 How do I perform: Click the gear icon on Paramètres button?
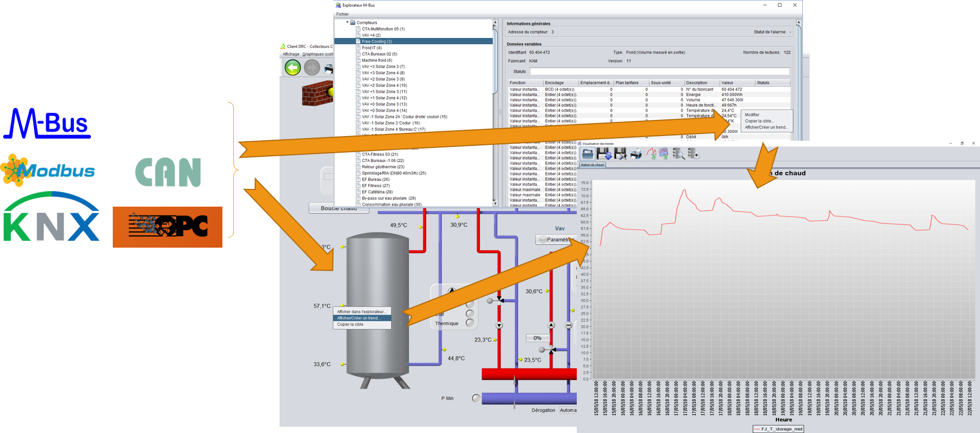coord(543,239)
